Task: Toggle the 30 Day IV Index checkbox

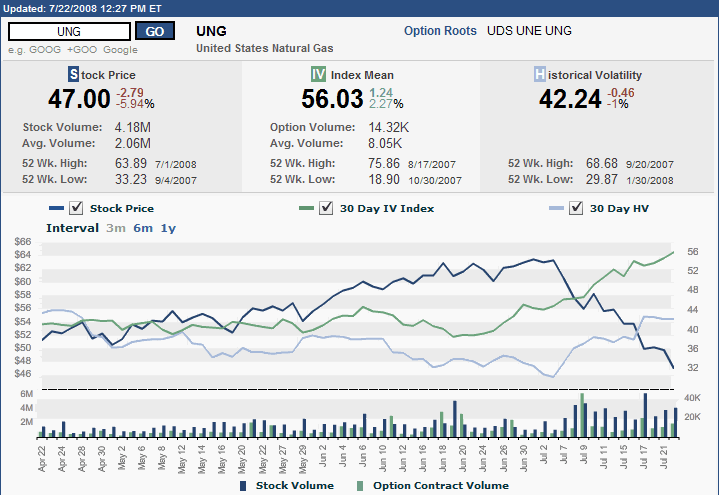Action: coord(326,208)
